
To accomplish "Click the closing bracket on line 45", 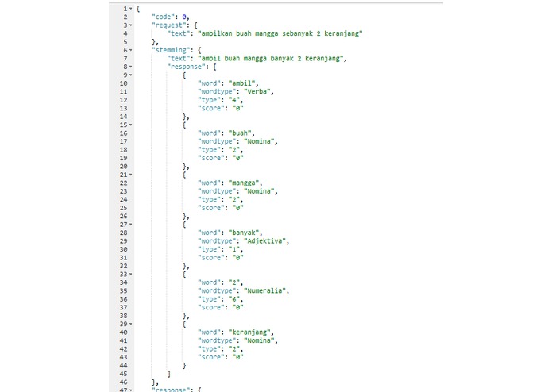I will (x=169, y=374).
